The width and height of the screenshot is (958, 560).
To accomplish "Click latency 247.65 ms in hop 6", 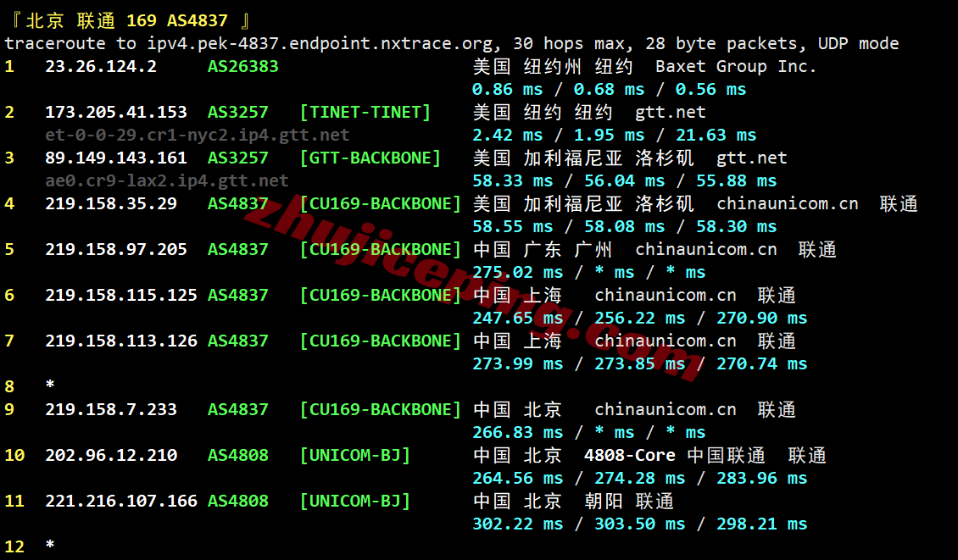I will (x=517, y=319).
